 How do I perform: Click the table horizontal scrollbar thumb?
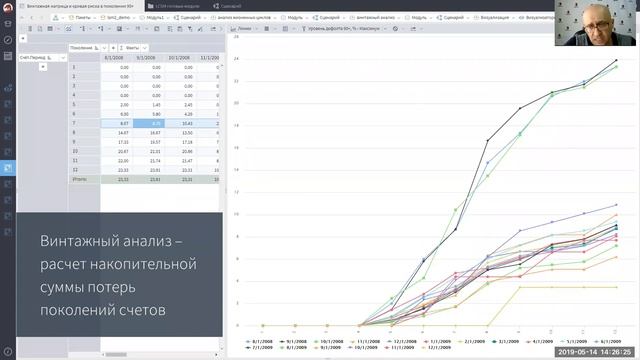click(x=116, y=355)
